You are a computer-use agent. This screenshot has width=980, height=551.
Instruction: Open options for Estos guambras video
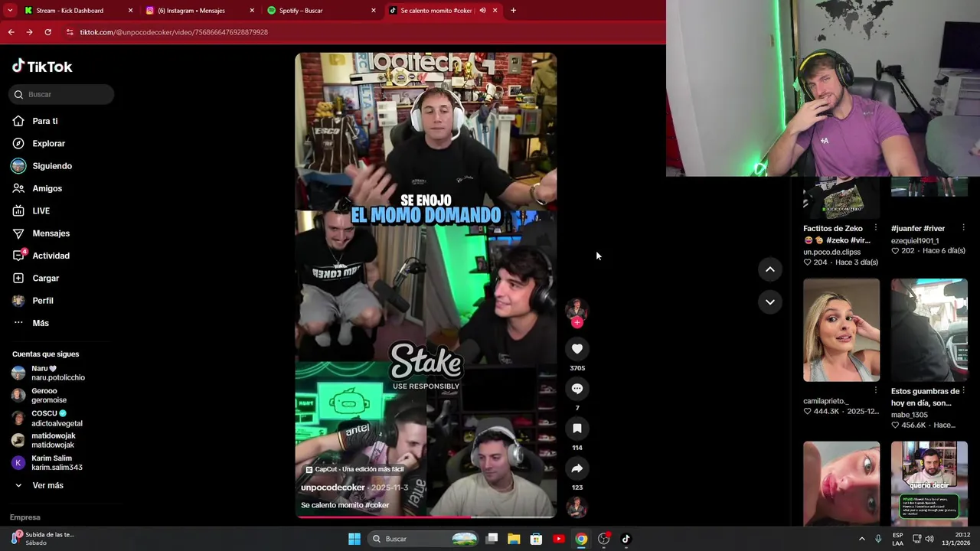pyautogui.click(x=963, y=390)
